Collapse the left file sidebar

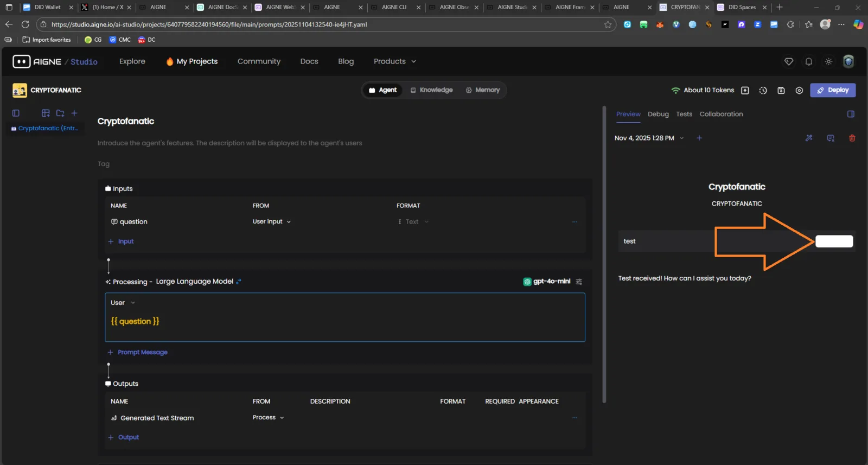click(16, 113)
